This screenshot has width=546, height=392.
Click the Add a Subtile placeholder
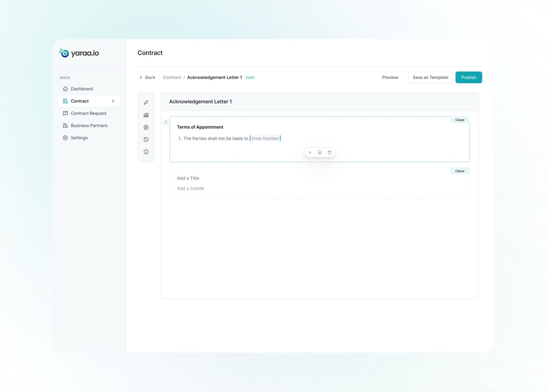[190, 188]
